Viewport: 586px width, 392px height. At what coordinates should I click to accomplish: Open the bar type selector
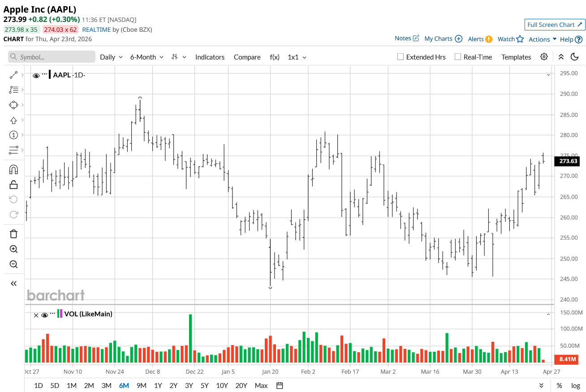point(179,57)
